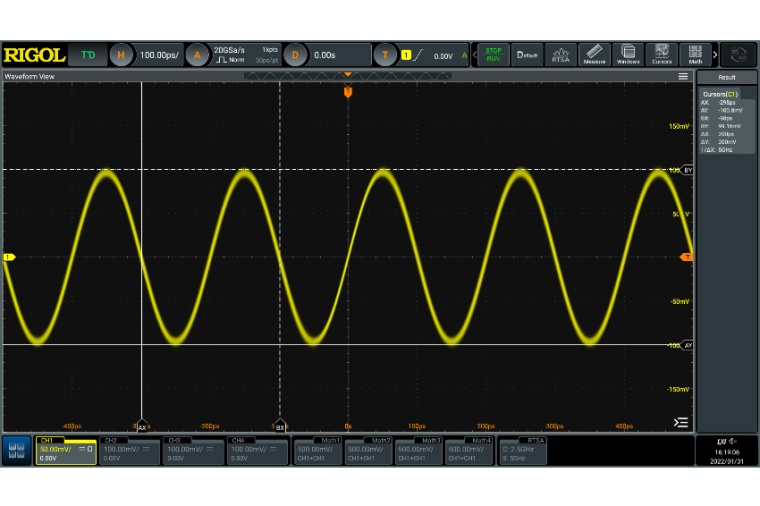Click the orange trigger position marker at top
The height and width of the screenshot is (506, 760).
click(x=348, y=92)
